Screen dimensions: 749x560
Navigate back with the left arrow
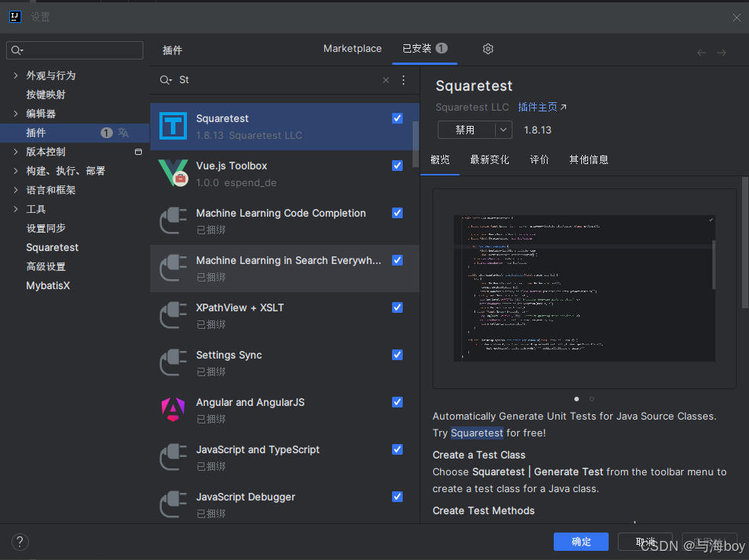[701, 53]
